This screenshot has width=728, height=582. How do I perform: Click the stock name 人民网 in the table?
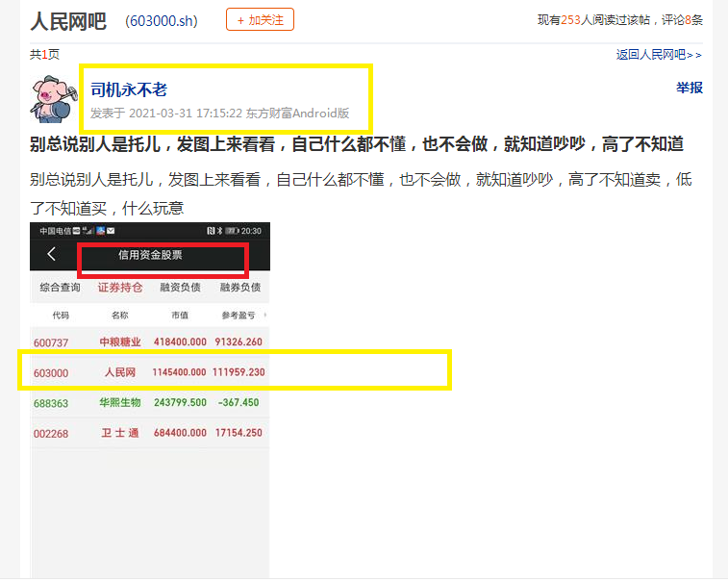tap(120, 372)
